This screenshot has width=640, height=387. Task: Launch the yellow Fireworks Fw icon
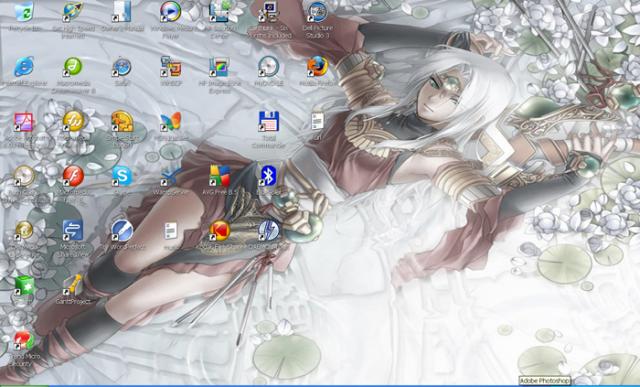click(x=73, y=121)
